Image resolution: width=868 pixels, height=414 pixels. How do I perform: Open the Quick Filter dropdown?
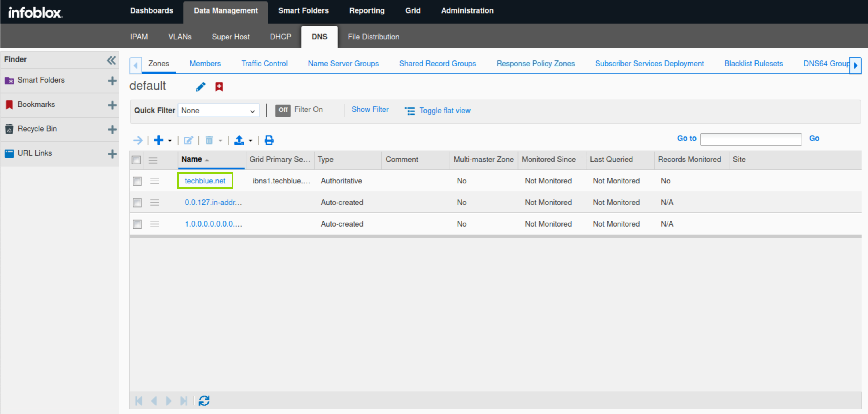[218, 111]
